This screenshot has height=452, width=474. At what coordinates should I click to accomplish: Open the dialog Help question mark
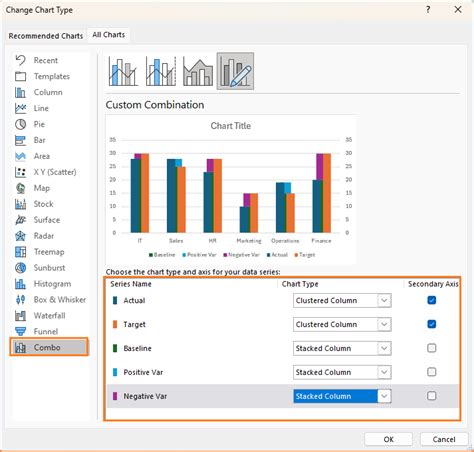(428, 10)
